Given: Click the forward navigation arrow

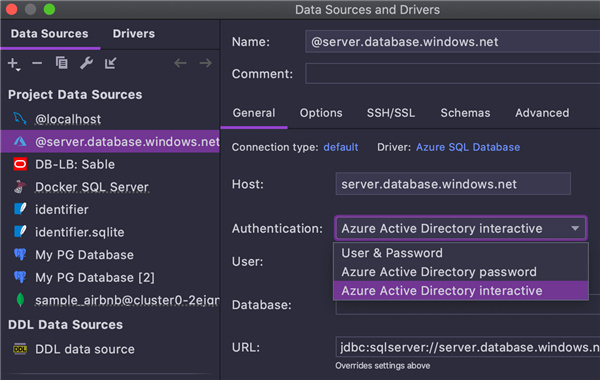Looking at the screenshot, I should click(205, 63).
